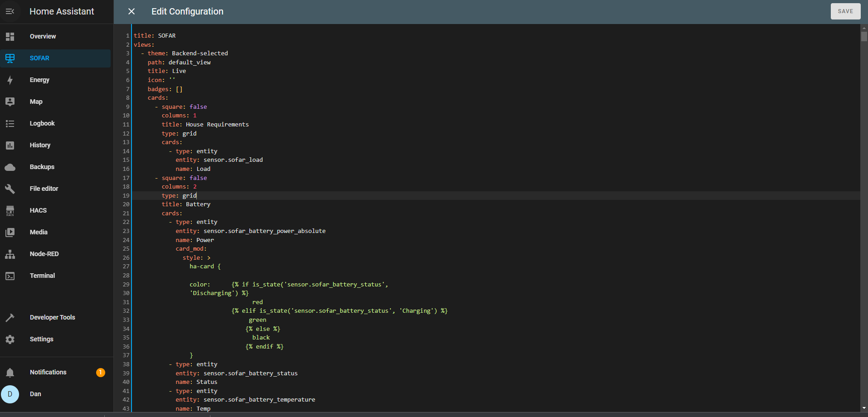Image resolution: width=868 pixels, height=417 pixels.
Task: Click the 'card_mod:' line
Action: click(x=191, y=249)
